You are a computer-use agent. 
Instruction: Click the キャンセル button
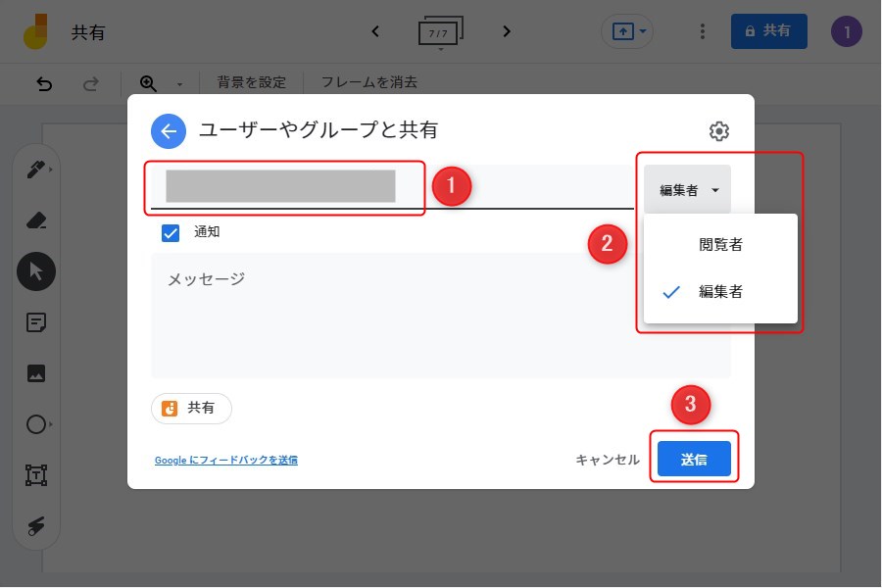[608, 460]
